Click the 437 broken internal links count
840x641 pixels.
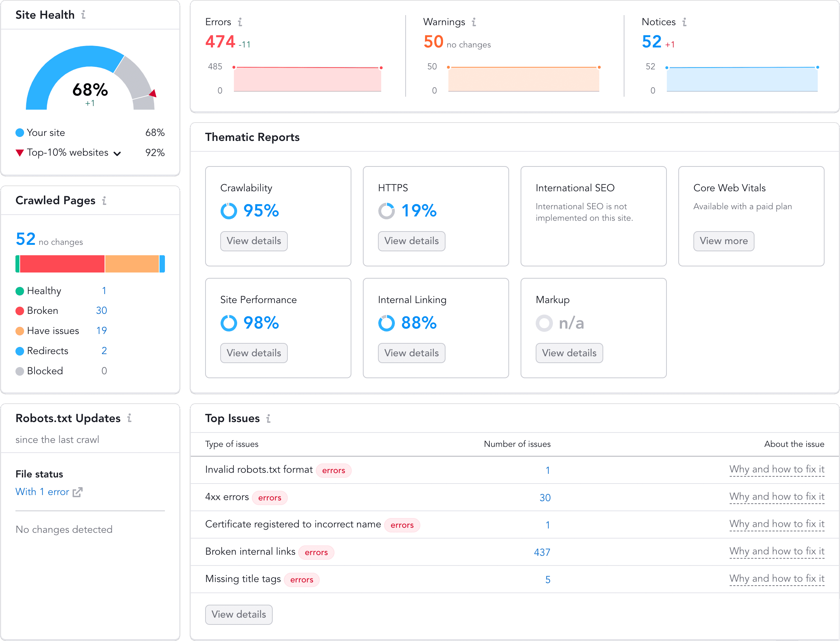pyautogui.click(x=542, y=553)
